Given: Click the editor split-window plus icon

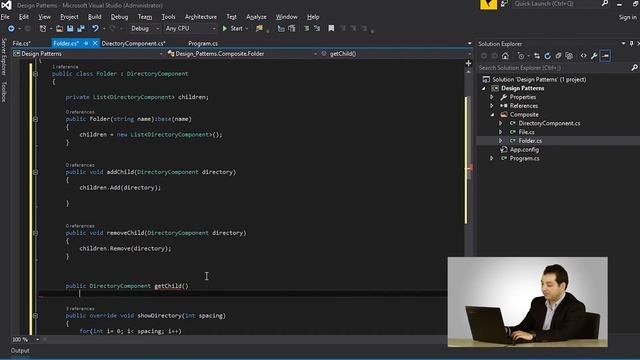Looking at the screenshot, I should tap(468, 63).
